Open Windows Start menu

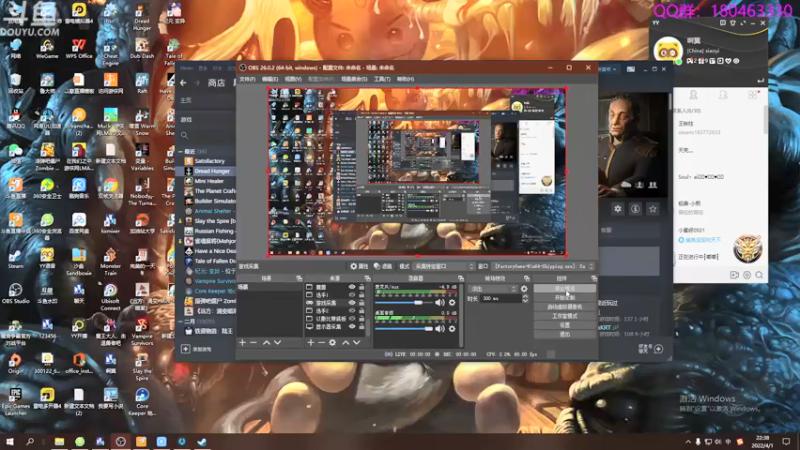[9, 442]
